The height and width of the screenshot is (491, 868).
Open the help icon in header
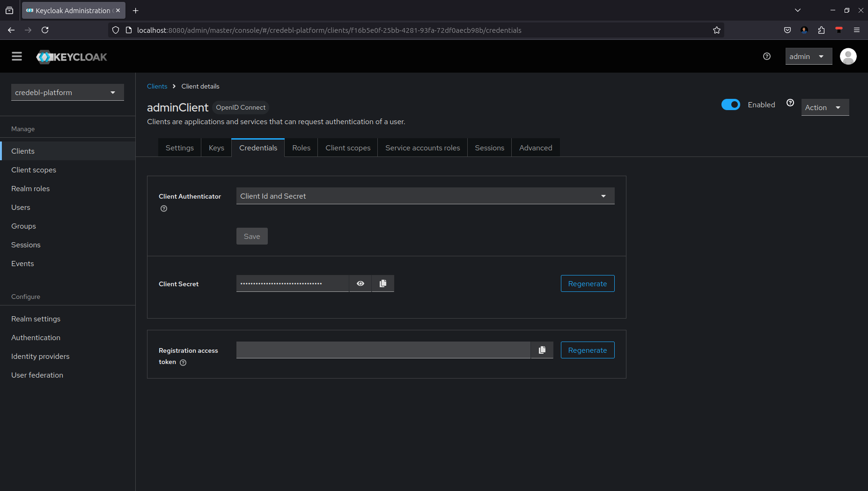pyautogui.click(x=766, y=57)
